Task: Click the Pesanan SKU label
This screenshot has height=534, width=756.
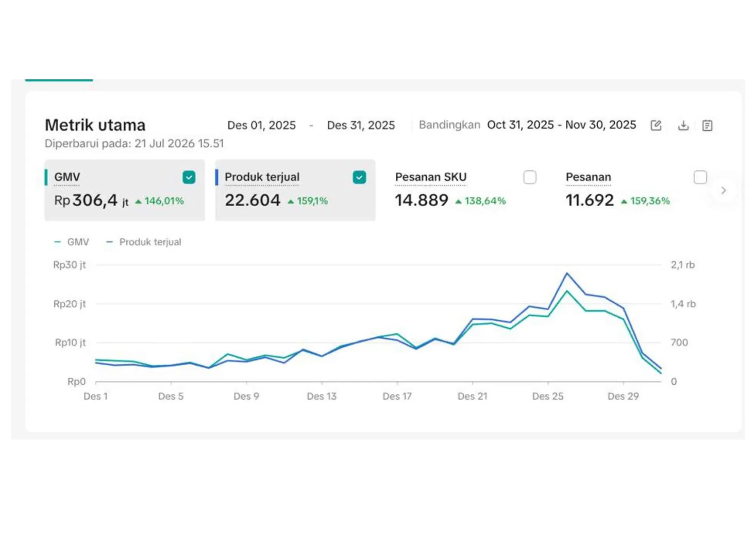Action: pos(431,177)
